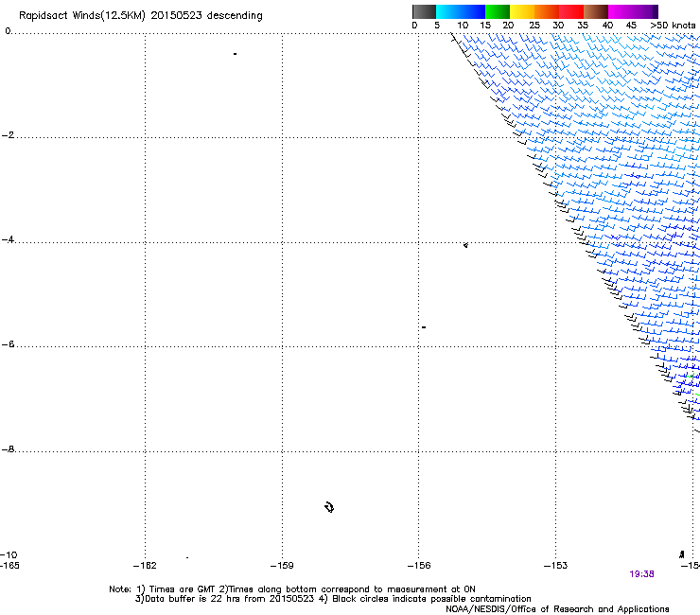Click the gray 0-5 knots color segment

(424, 11)
